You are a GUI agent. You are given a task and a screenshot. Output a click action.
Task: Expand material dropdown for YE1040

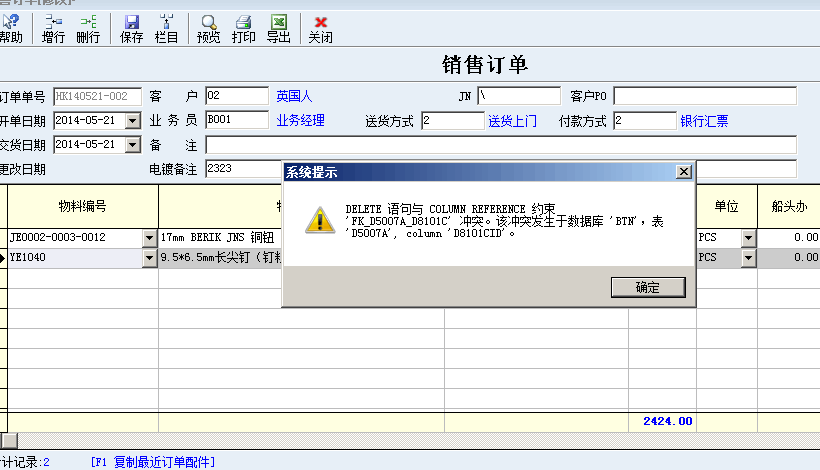click(x=150, y=258)
